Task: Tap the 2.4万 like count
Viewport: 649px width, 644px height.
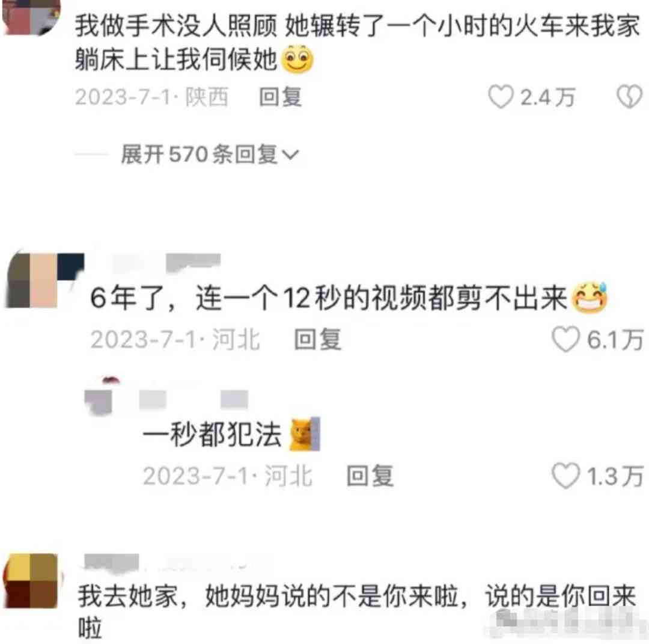Action: [547, 97]
